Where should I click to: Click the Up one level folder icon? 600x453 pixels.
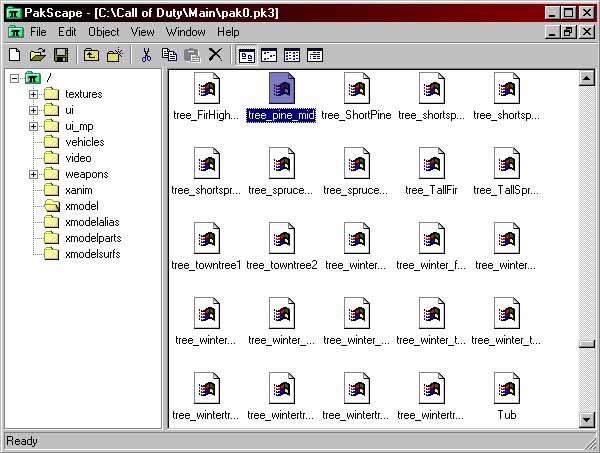(x=91, y=55)
